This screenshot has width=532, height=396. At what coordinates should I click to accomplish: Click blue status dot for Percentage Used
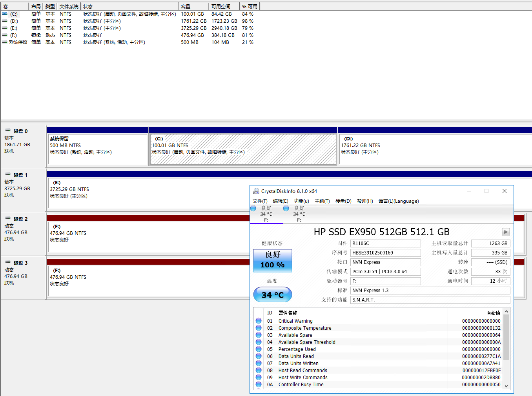click(x=259, y=349)
